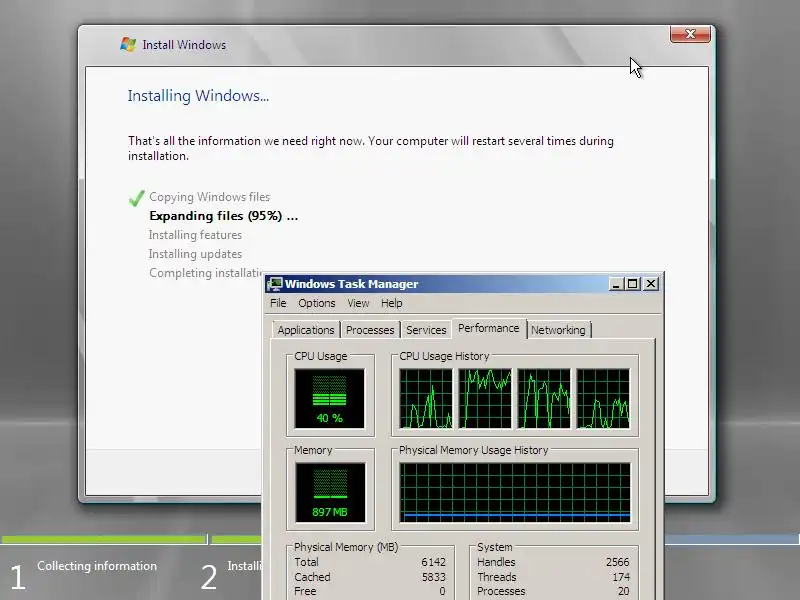Click the 'Installing updates' step text
This screenshot has height=600, width=800.
(195, 254)
